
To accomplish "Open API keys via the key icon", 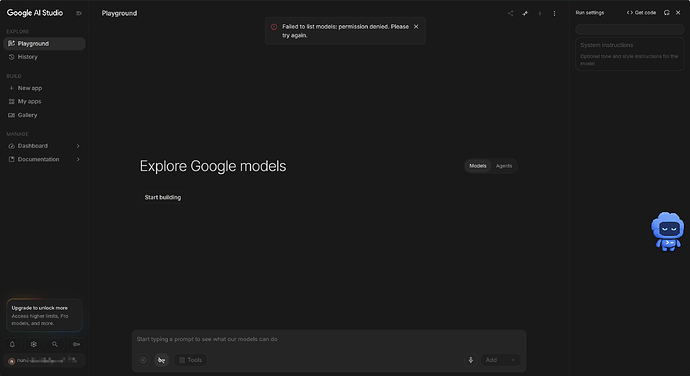I will click(76, 344).
